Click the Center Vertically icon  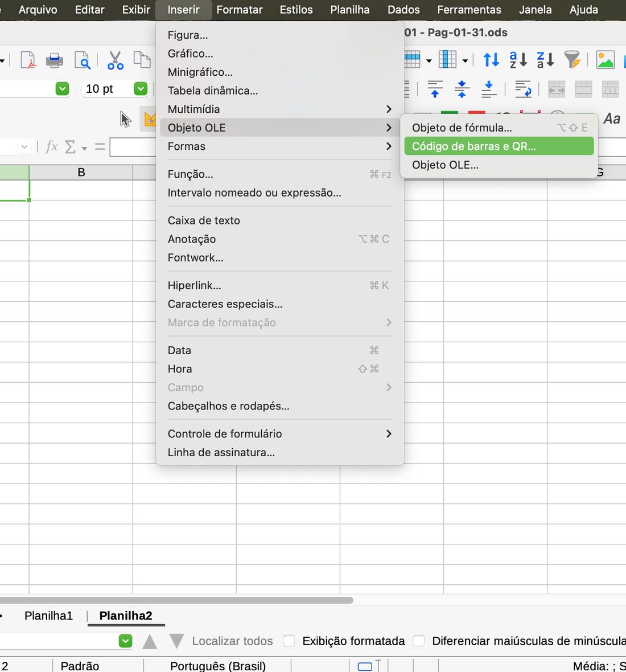(x=462, y=89)
